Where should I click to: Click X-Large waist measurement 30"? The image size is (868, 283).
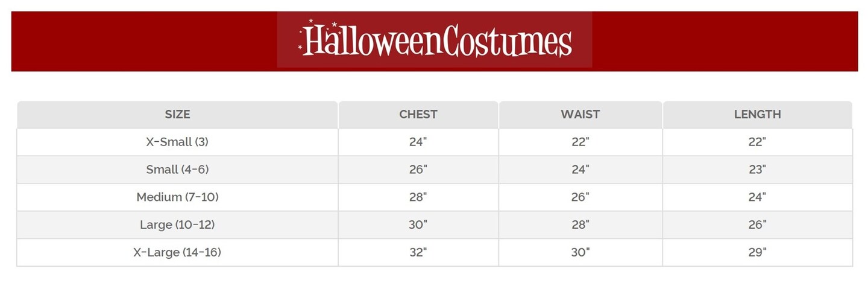coord(580,252)
